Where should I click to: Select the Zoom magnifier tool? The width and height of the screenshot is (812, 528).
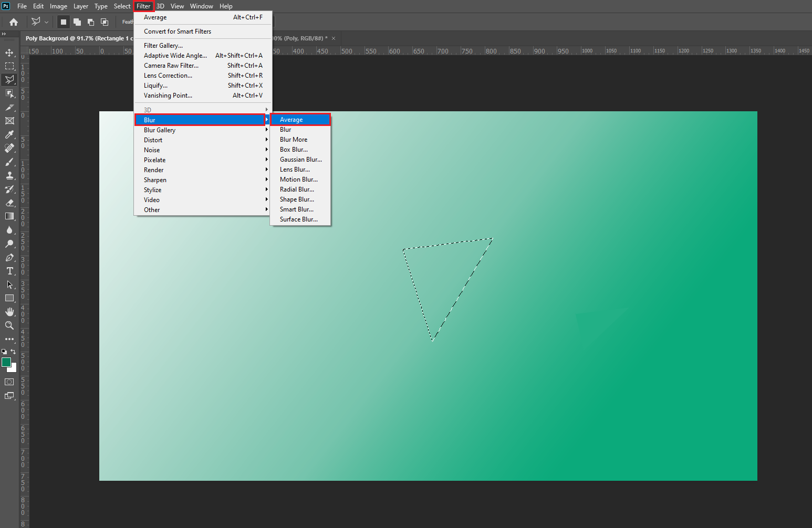click(9, 325)
